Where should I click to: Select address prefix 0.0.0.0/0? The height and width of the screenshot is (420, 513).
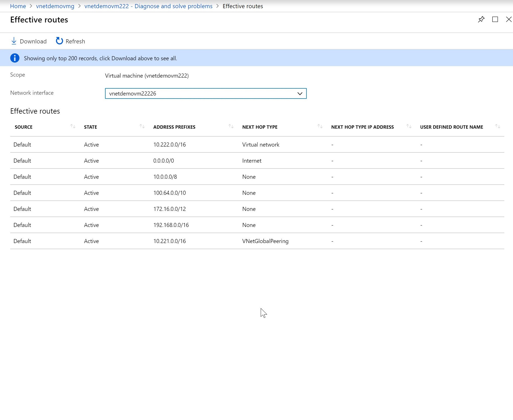tap(164, 161)
